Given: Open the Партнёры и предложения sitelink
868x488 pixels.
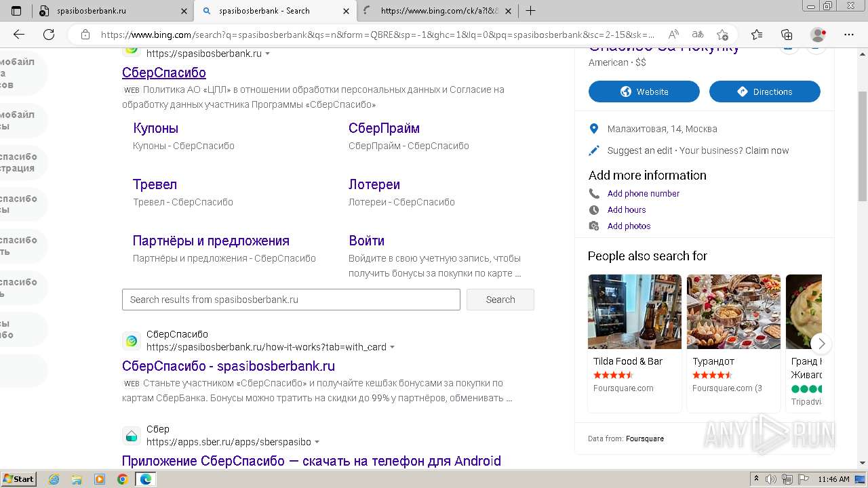Looking at the screenshot, I should (211, 241).
